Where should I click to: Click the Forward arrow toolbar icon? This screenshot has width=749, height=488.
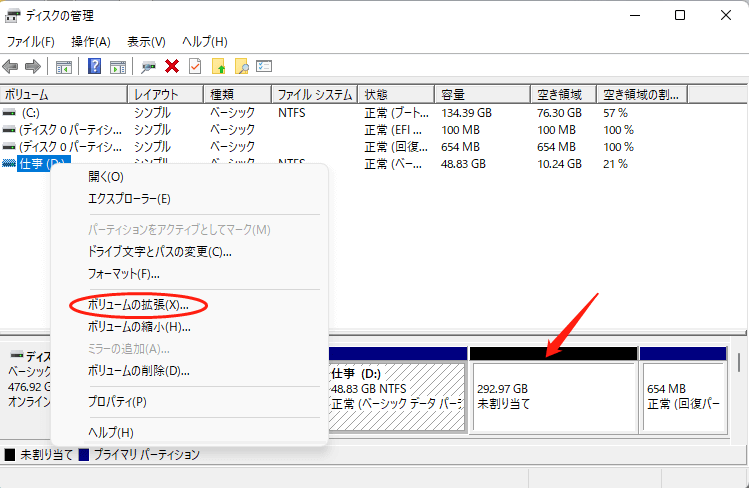pyautogui.click(x=32, y=66)
